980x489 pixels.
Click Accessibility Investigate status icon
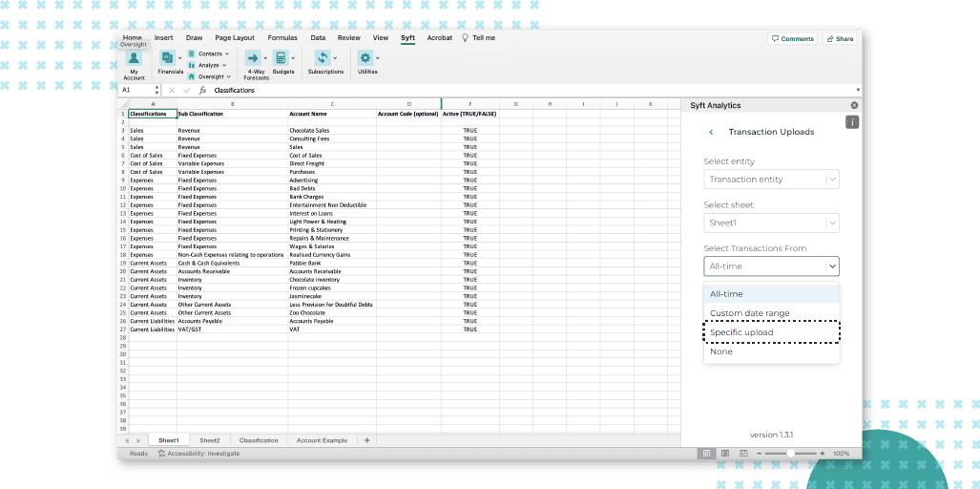coord(161,454)
